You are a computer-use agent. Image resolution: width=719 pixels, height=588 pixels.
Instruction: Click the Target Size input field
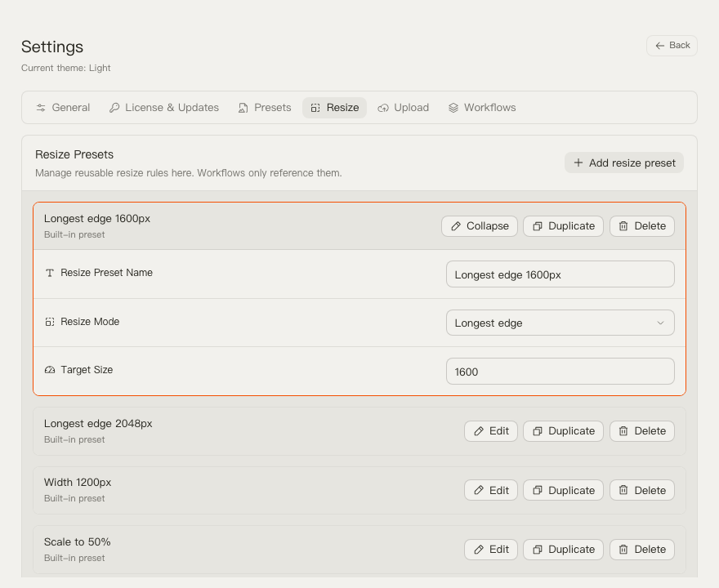tap(560, 372)
